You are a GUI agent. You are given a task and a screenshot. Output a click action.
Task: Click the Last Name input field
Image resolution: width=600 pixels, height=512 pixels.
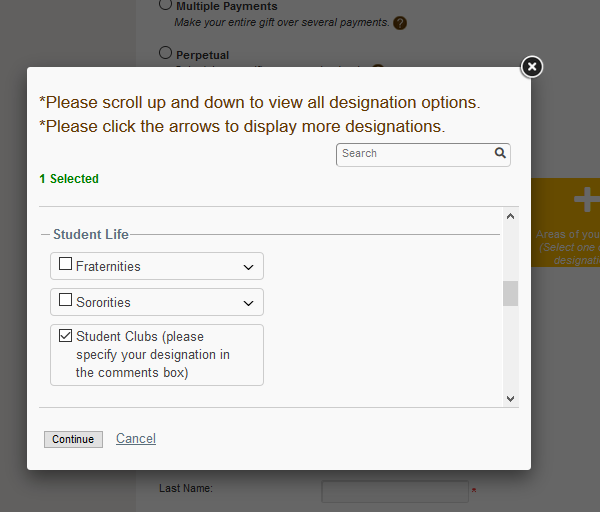point(395,491)
